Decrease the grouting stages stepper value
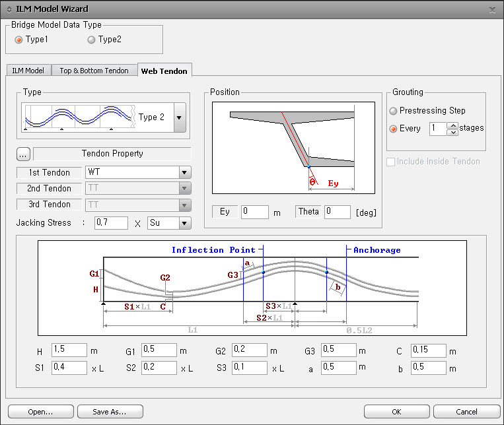This screenshot has height=425, width=504. tap(452, 132)
